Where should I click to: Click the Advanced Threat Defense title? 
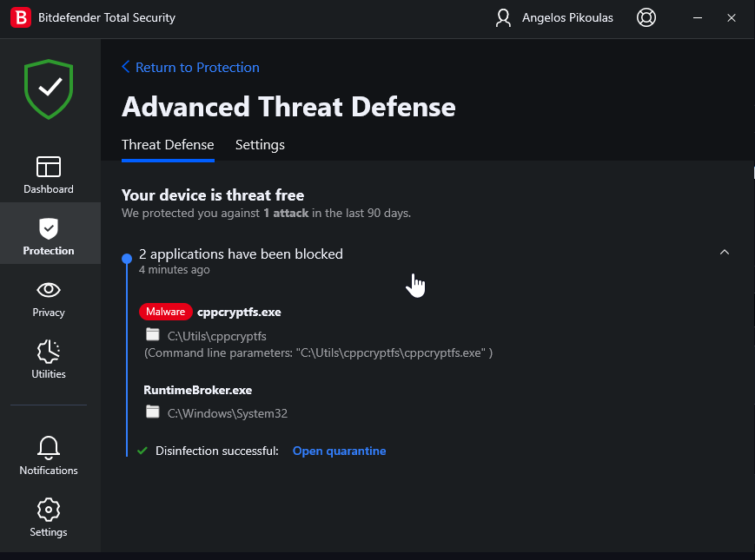click(288, 106)
